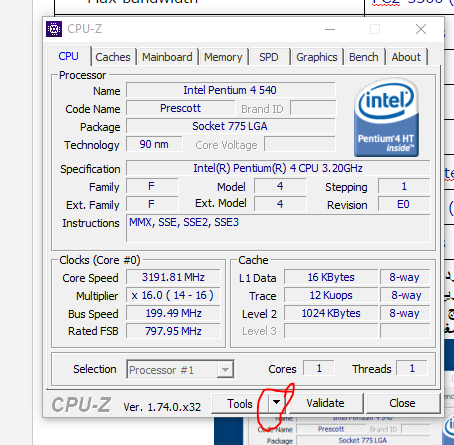This screenshot has width=454, height=445.
Task: Click the Core Speed value 3191.81 MHz
Action: point(173,277)
